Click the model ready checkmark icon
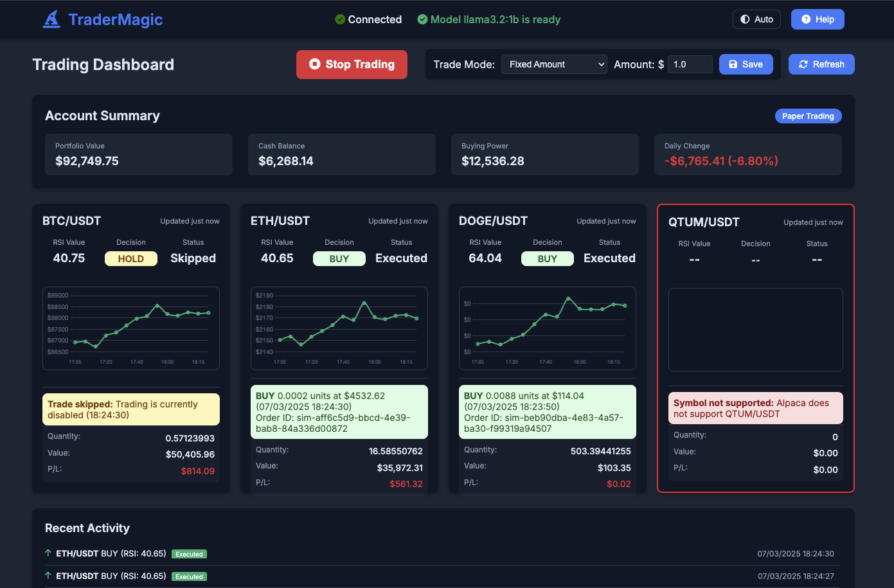894x588 pixels. [x=422, y=19]
